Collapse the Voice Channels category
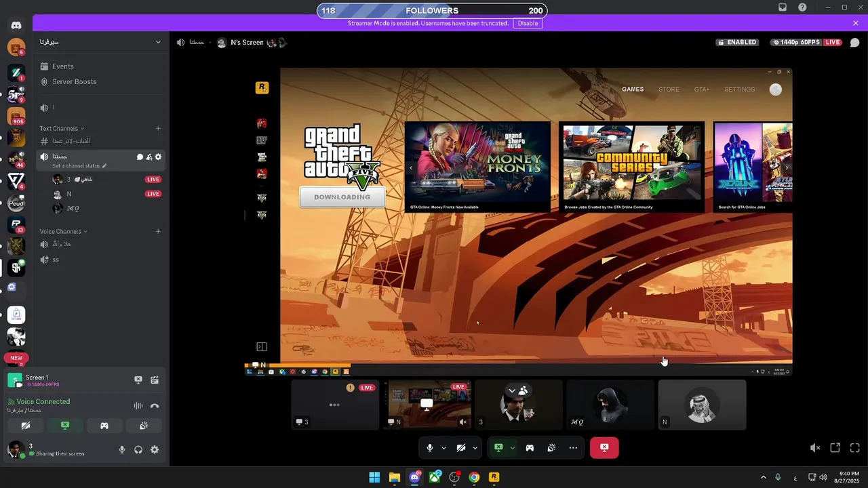The height and width of the screenshot is (488, 868). tap(63, 231)
